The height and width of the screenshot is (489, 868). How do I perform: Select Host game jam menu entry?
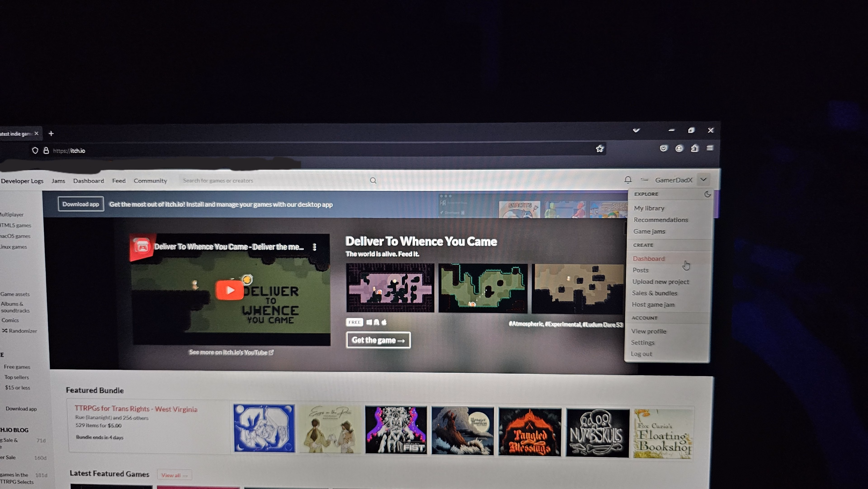tap(653, 304)
